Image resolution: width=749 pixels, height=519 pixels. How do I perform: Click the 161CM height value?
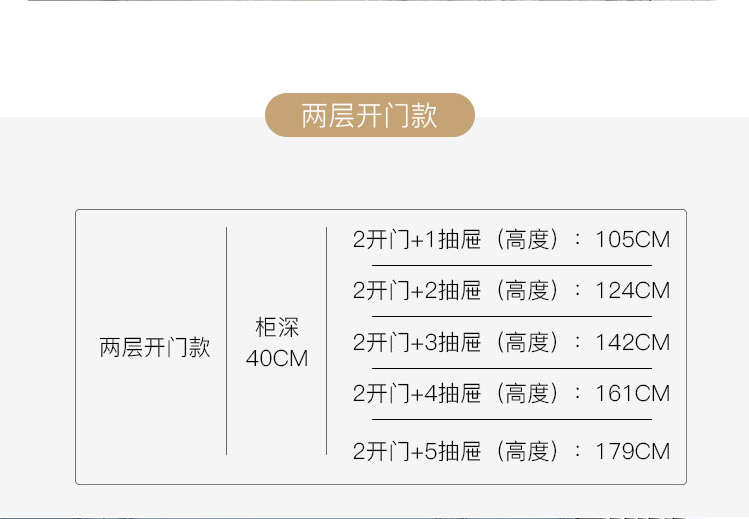click(x=632, y=394)
